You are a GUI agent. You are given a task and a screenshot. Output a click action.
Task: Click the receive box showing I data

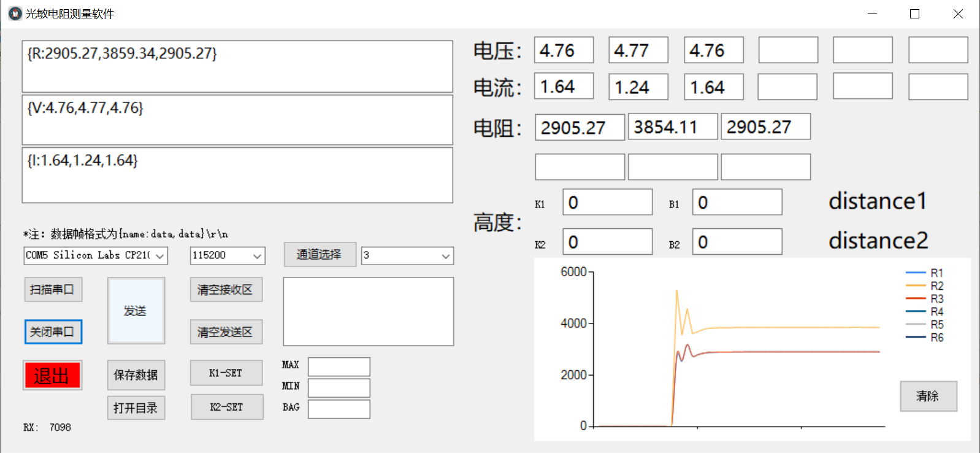[237, 175]
